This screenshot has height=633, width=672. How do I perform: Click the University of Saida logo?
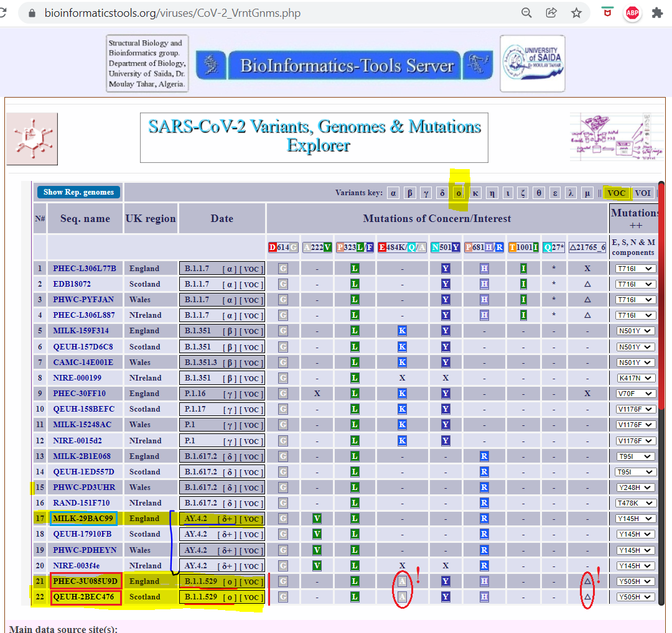(533, 63)
